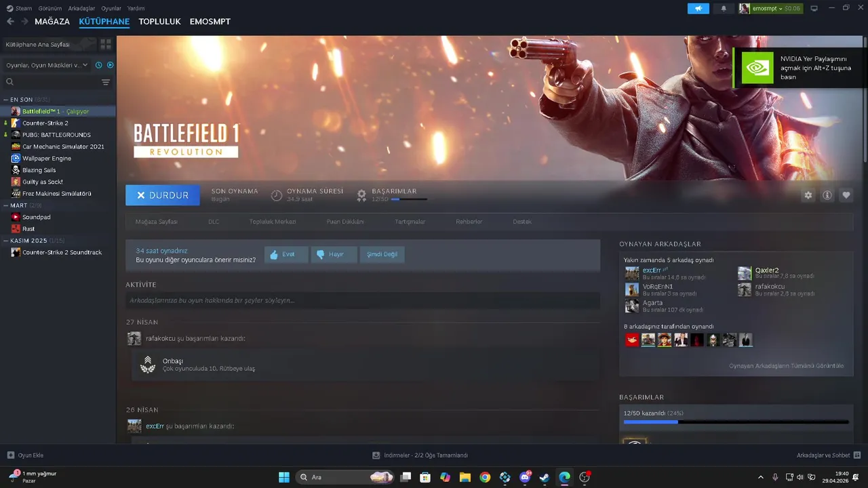Sort library by recent activity clock icon

pyautogui.click(x=99, y=65)
